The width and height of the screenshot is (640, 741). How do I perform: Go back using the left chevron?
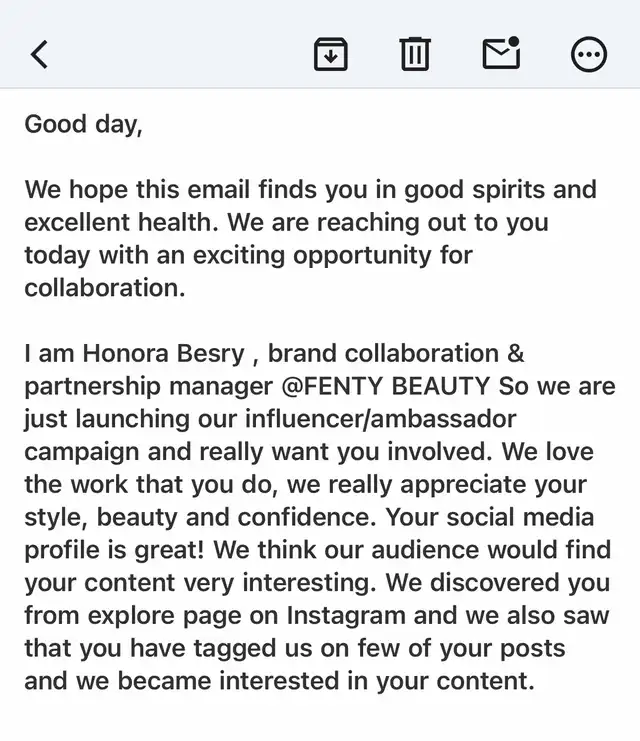click(39, 54)
